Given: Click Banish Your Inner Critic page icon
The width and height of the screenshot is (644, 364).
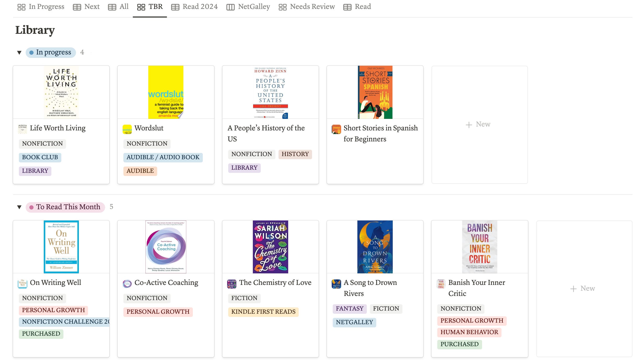Looking at the screenshot, I should point(441,284).
